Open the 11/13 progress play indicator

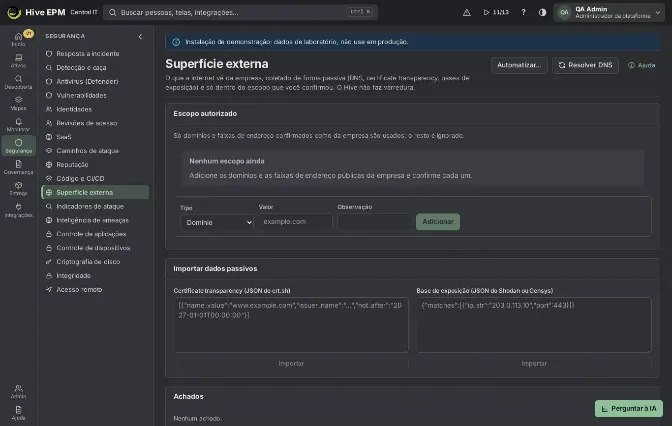[496, 12]
